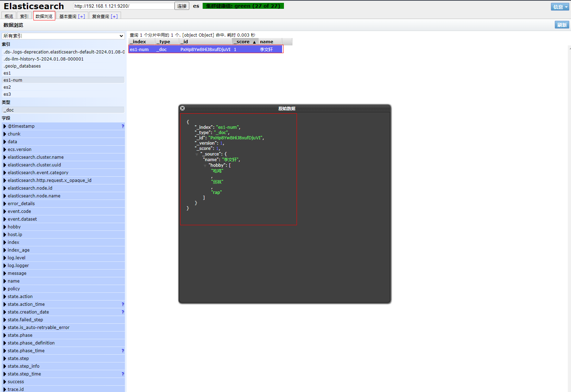Expand the elasticsearch.cluster.name field
This screenshot has height=392, width=571.
pyautogui.click(x=5, y=157)
